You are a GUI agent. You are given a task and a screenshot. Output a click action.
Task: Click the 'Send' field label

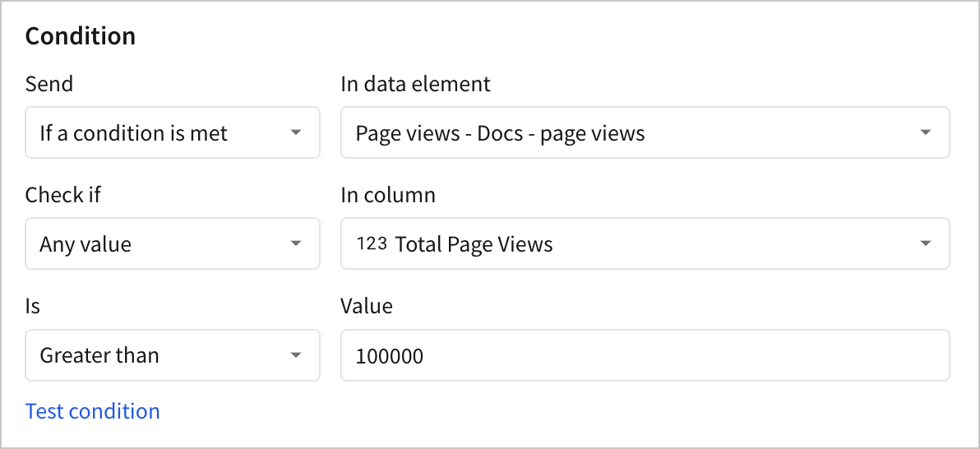49,84
